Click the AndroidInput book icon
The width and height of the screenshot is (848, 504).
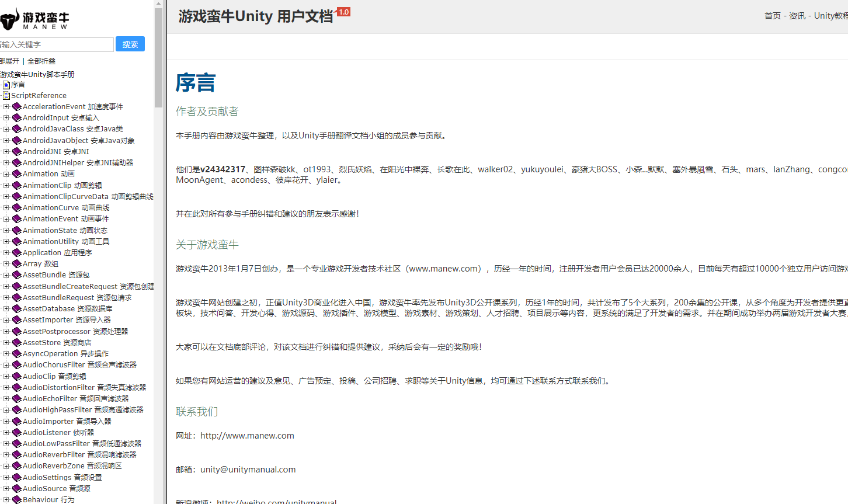(17, 118)
